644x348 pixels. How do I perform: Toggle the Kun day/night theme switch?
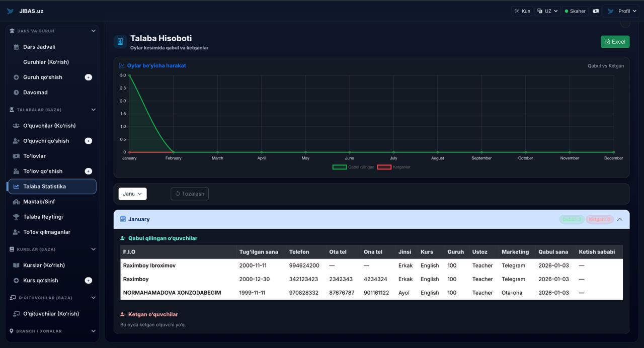[x=522, y=11]
